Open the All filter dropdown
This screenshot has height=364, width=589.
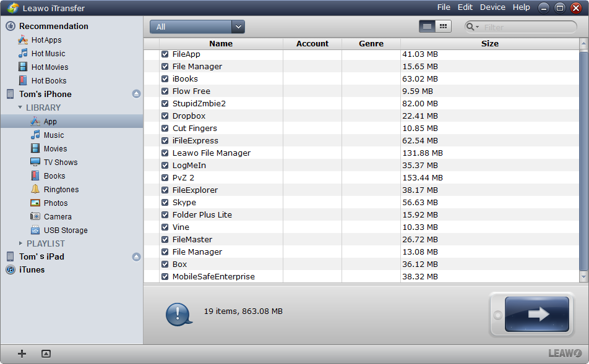(197, 27)
